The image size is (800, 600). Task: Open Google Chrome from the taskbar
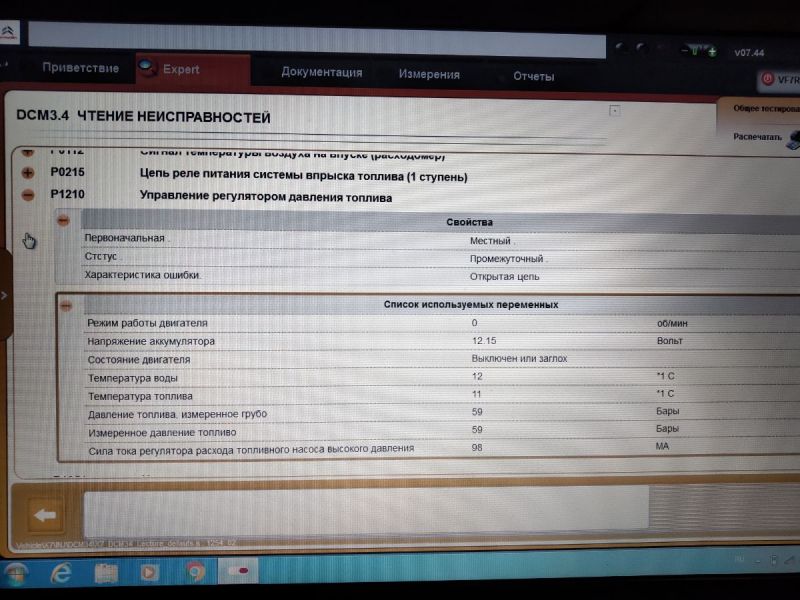pos(195,574)
